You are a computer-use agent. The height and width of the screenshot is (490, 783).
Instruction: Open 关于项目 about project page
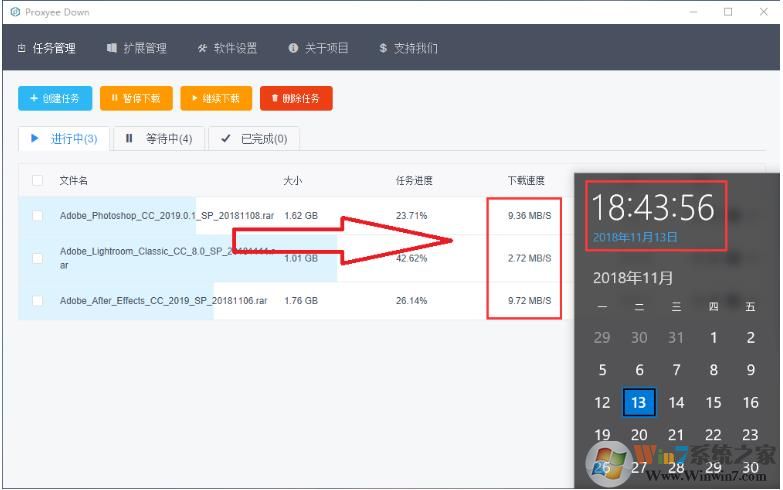click(318, 48)
